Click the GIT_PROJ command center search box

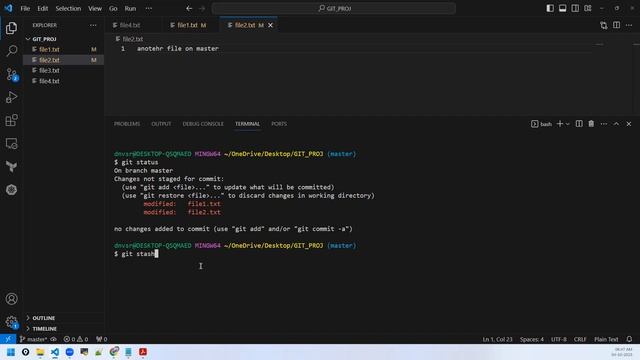333,8
